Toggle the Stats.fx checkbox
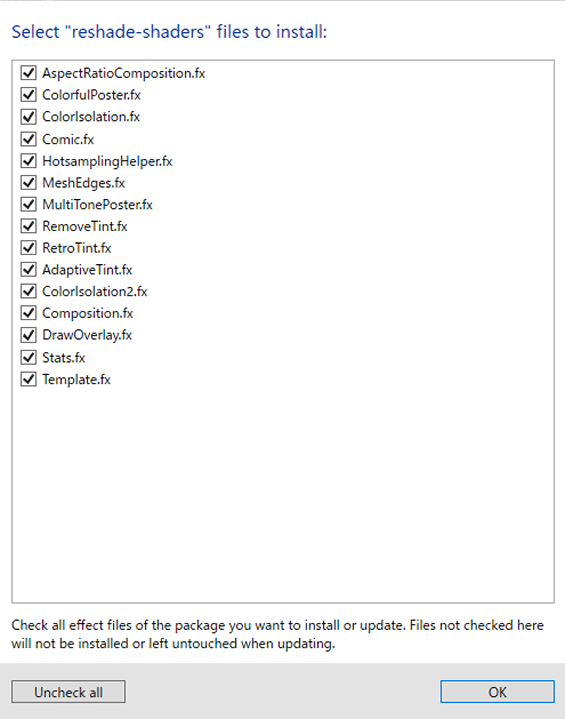 click(28, 357)
